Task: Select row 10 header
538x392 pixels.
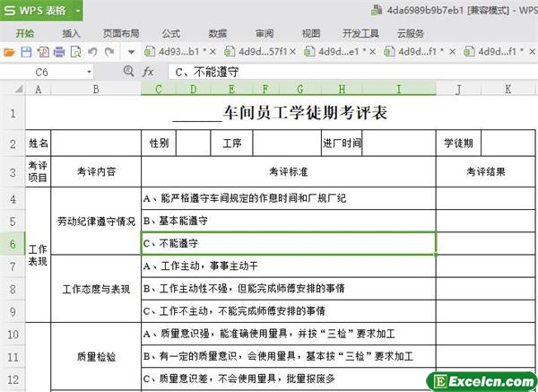Action: coord(13,334)
